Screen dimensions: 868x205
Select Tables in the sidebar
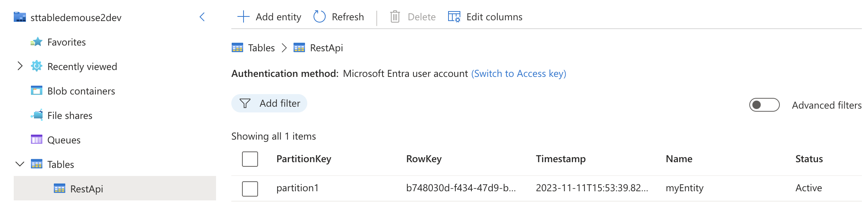click(x=61, y=164)
